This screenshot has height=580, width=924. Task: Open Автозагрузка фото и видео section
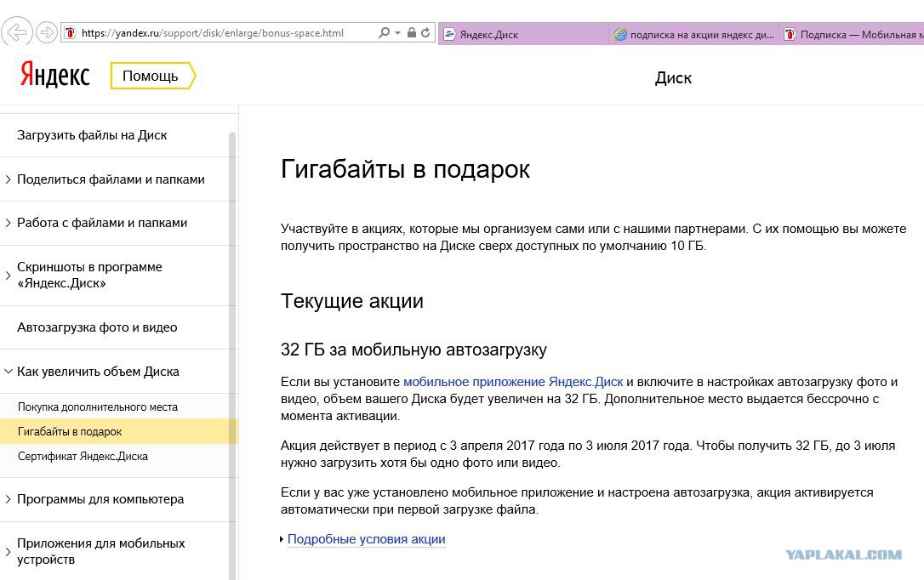coord(97,327)
